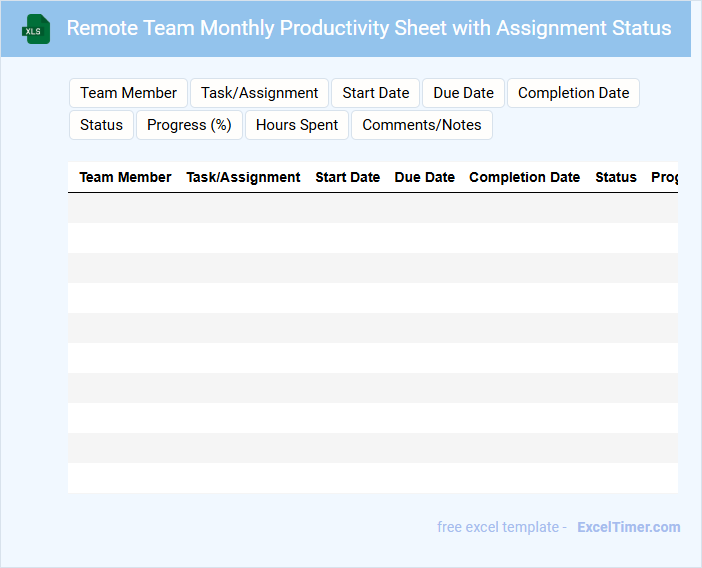Select the Start Date column header
The height and width of the screenshot is (568, 702).
347,177
